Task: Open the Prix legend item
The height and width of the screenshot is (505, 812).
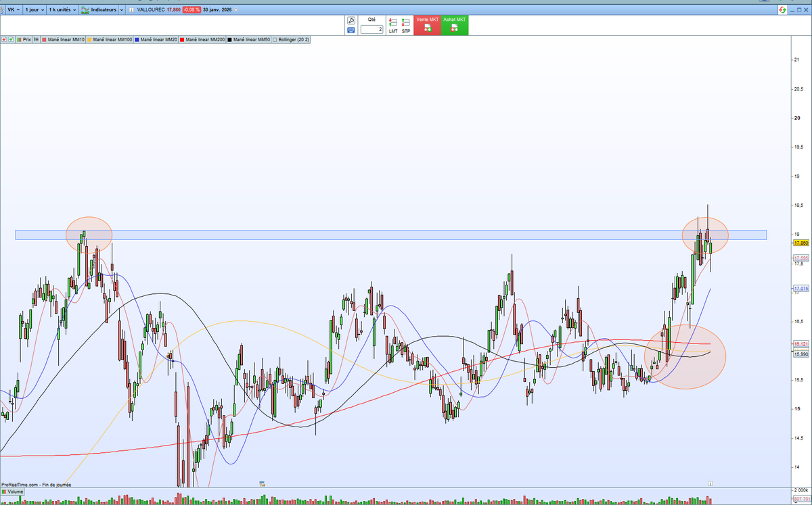Action: point(24,40)
